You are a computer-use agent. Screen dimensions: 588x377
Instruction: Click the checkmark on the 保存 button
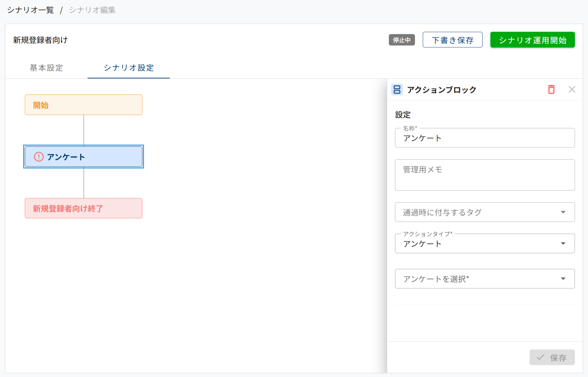(540, 357)
